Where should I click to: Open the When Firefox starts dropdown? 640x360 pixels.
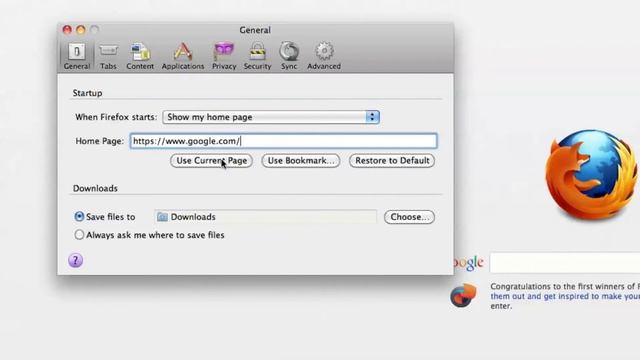(x=271, y=117)
